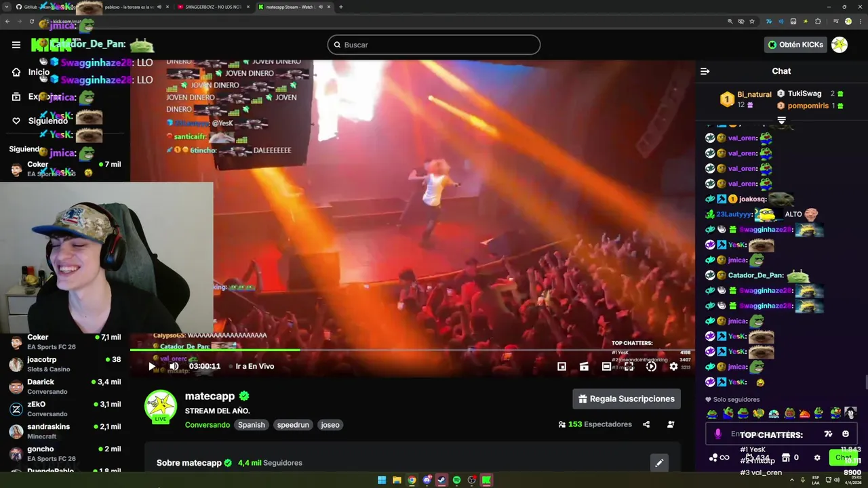Select the speedrun tag
868x488 pixels.
(x=293, y=425)
